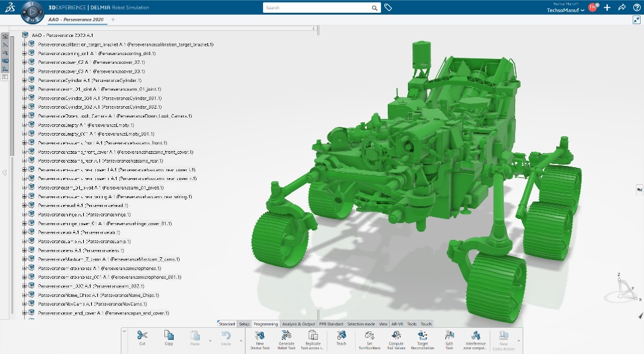Expand PerseveranceEmpty A.1 tree node
Screen dimensions: 644x354
point(24,125)
